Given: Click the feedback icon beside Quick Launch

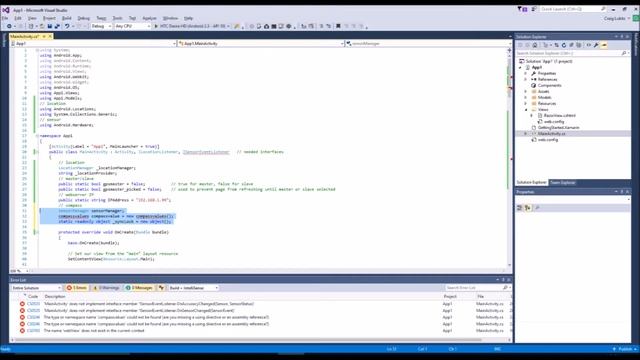Looking at the screenshot, I should (x=534, y=9).
